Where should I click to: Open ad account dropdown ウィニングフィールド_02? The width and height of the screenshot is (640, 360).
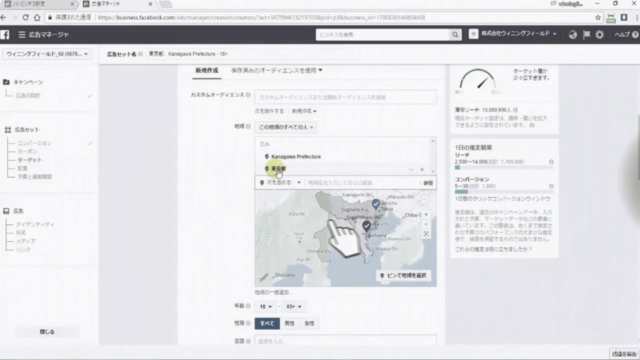tap(47, 54)
